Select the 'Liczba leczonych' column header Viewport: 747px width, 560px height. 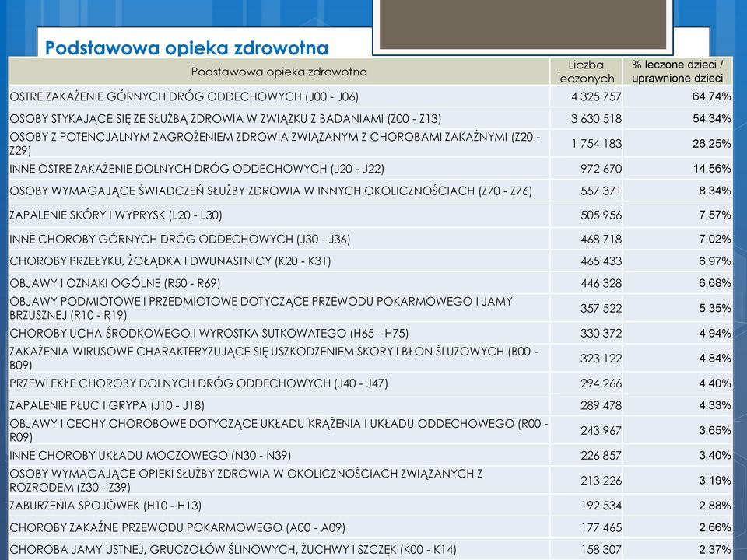[x=586, y=72]
